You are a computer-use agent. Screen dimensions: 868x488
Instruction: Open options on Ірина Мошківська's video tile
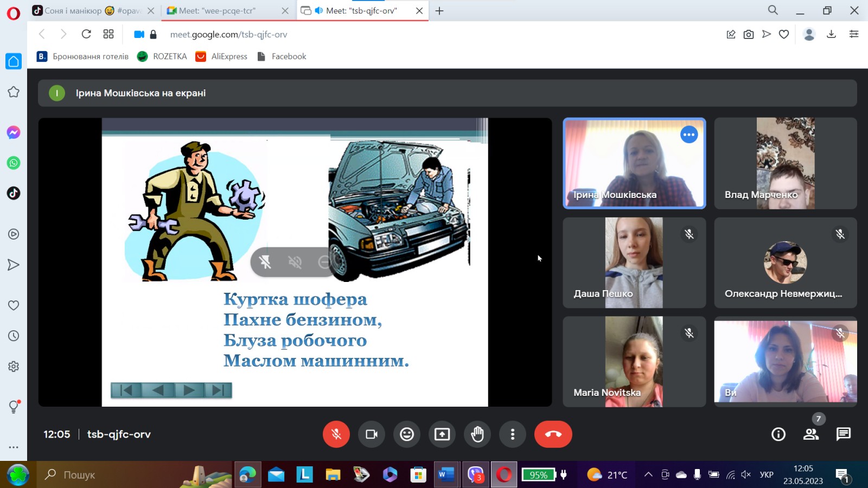pyautogui.click(x=688, y=134)
